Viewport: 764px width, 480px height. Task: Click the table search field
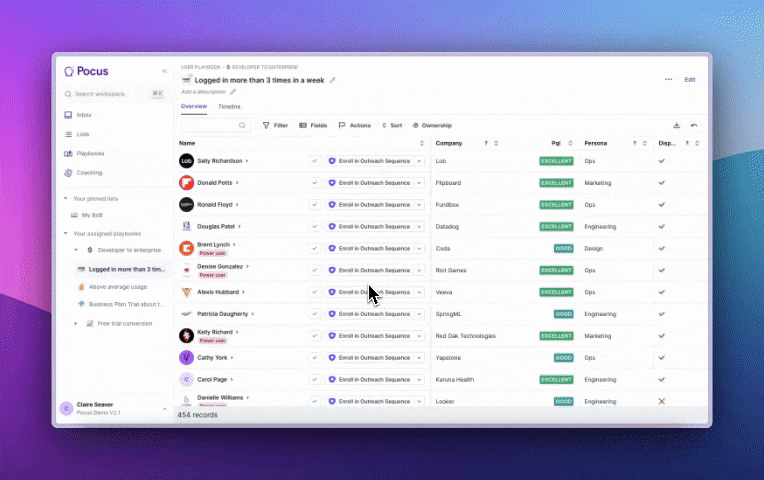(216, 125)
